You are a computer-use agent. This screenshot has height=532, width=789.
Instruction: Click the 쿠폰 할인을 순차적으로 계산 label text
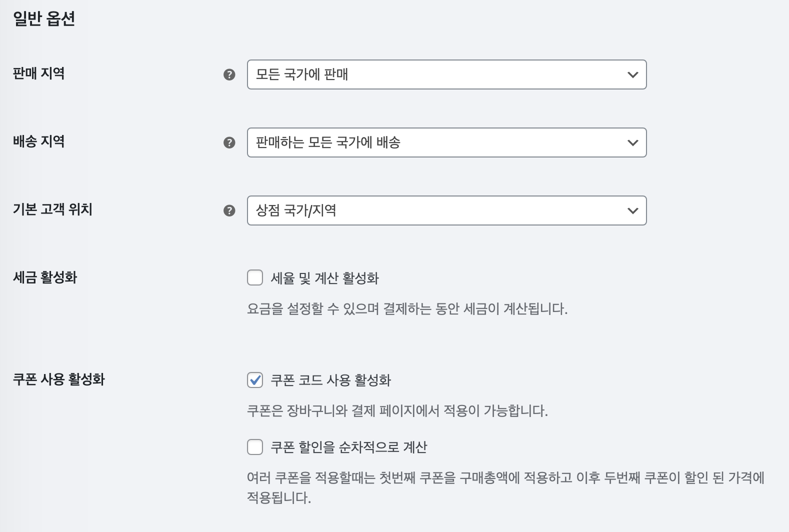click(x=348, y=447)
